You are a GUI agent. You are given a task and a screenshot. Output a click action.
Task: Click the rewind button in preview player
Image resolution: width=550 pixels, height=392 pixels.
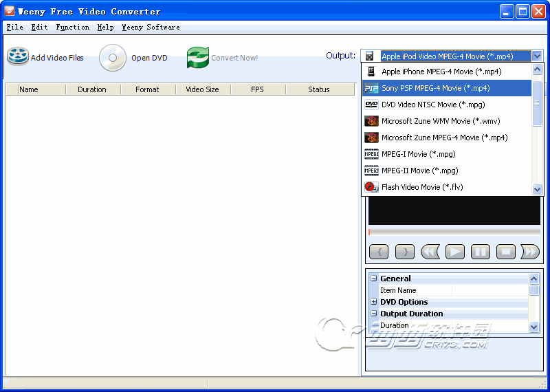tap(430, 252)
